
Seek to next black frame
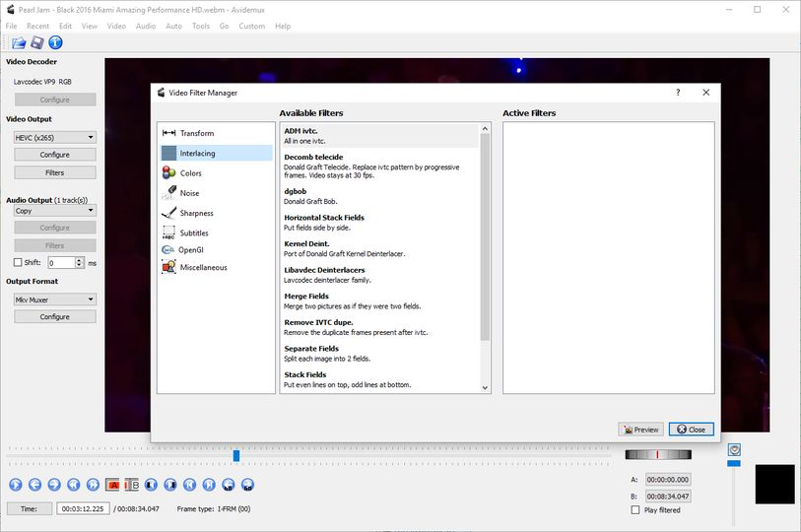click(170, 485)
